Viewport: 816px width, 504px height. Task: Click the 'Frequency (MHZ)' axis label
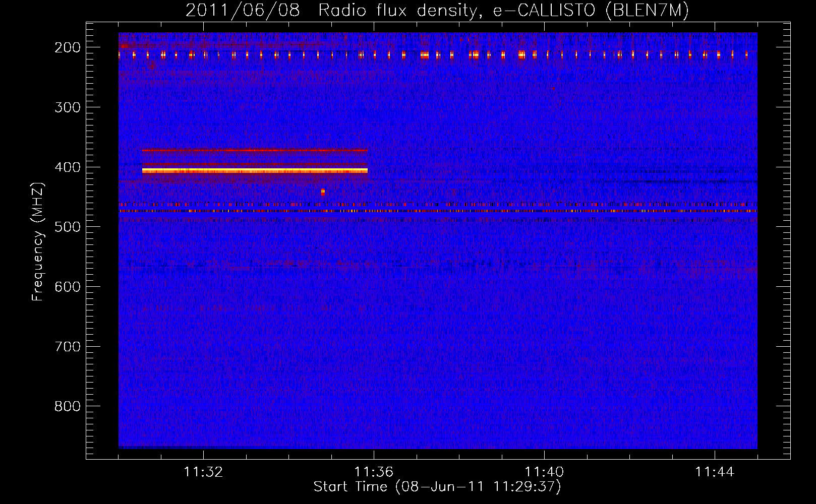[x=37, y=242]
